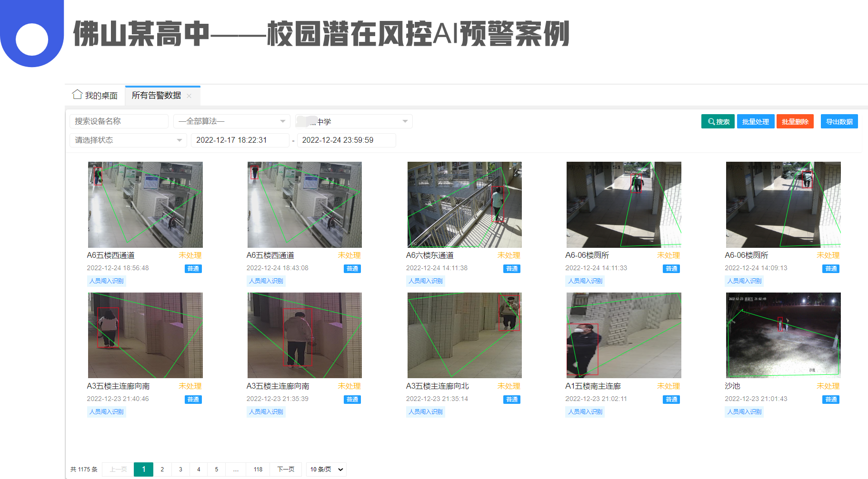The width and height of the screenshot is (868, 479).
Task: Edit start time 2022-12-17 18:22:31
Action: (240, 140)
